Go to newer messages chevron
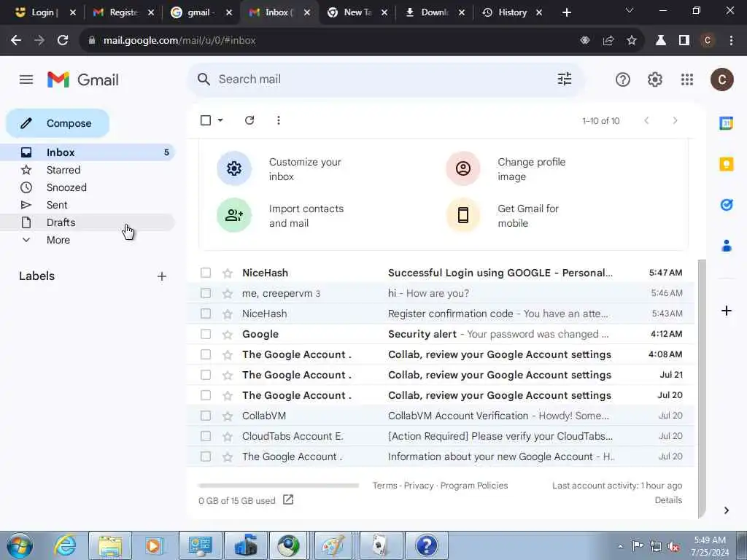 coord(646,120)
